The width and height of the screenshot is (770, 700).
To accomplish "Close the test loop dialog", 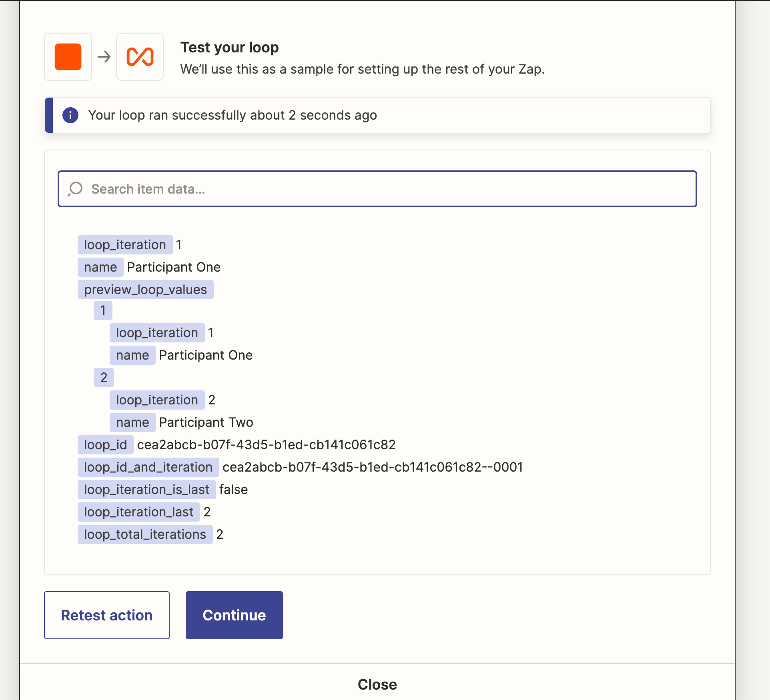I will 377,684.
